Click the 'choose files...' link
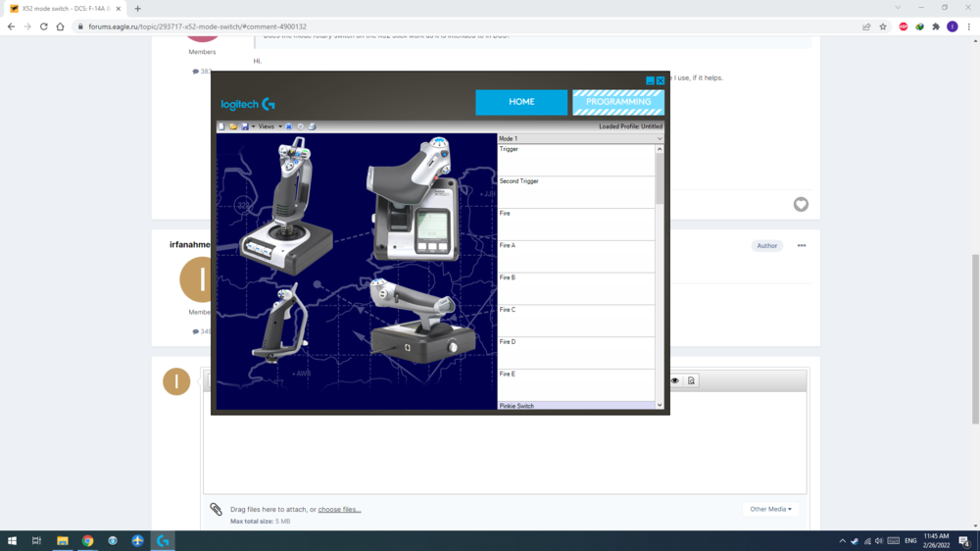Image resolution: width=980 pixels, height=551 pixels. [339, 509]
